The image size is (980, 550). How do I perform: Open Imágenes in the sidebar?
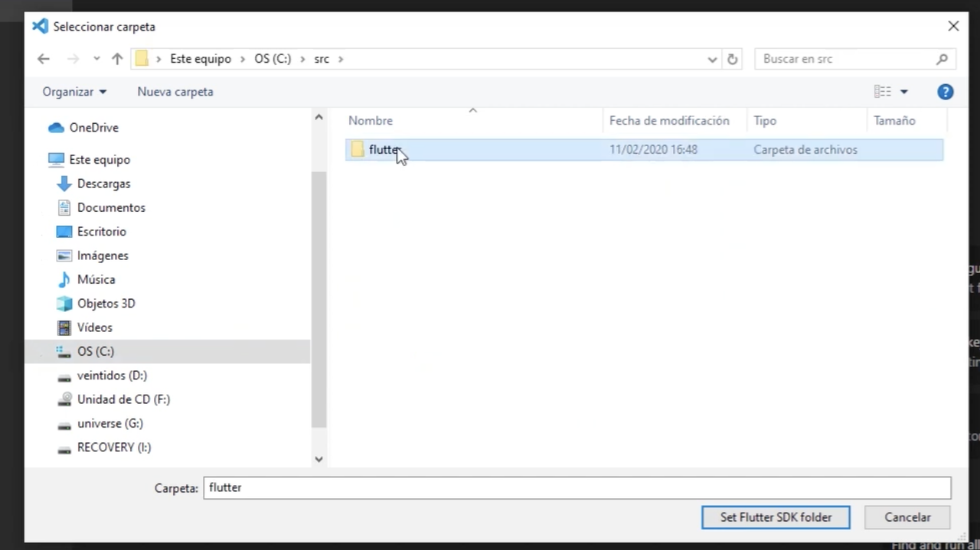click(103, 255)
